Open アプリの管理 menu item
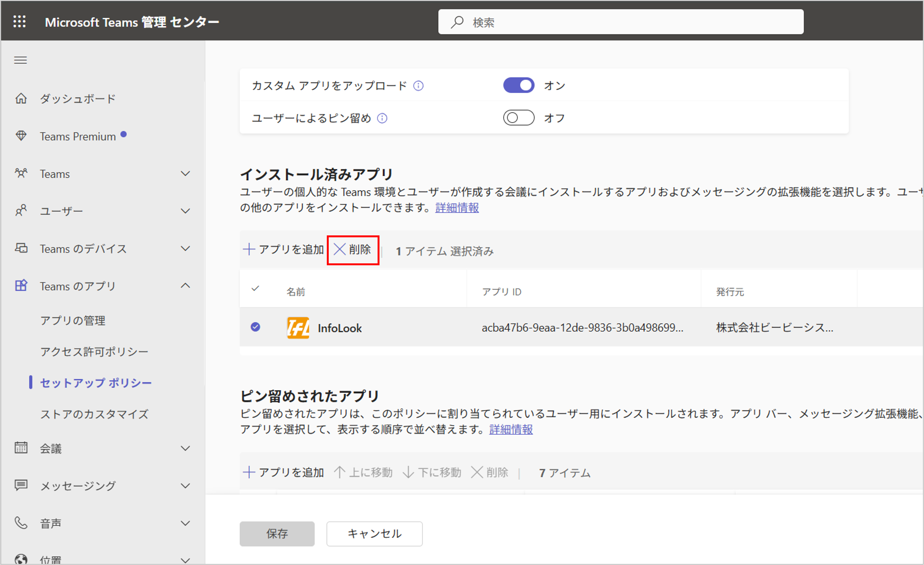Image resolution: width=924 pixels, height=565 pixels. [73, 320]
